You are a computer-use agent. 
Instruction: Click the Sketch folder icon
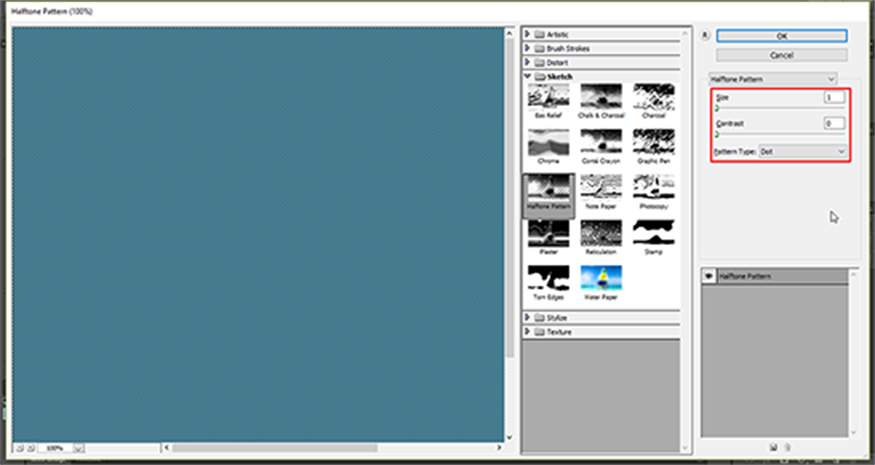tap(539, 76)
